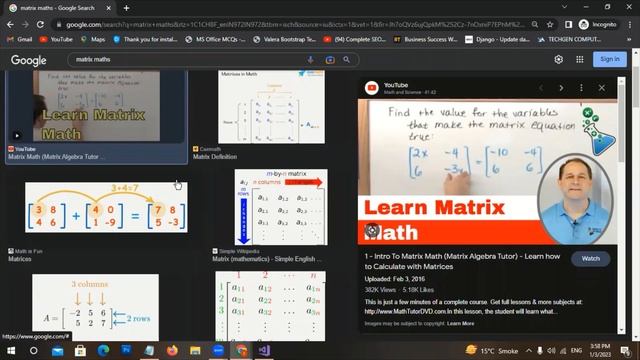Show hidden tray icons chevron

coord(529,351)
